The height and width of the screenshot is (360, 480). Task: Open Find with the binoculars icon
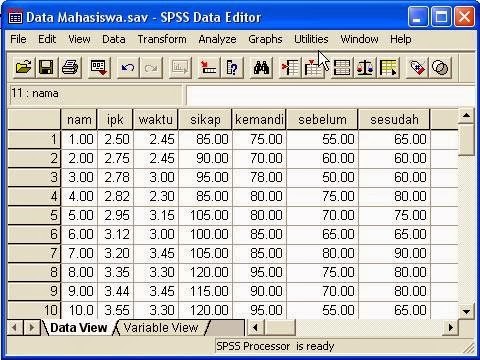(261, 68)
